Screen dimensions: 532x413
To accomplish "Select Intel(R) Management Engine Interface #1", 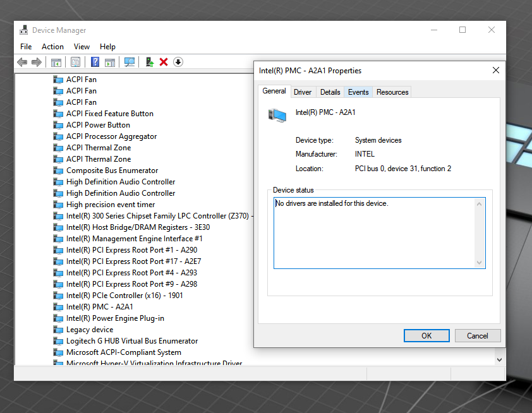I will [x=135, y=239].
